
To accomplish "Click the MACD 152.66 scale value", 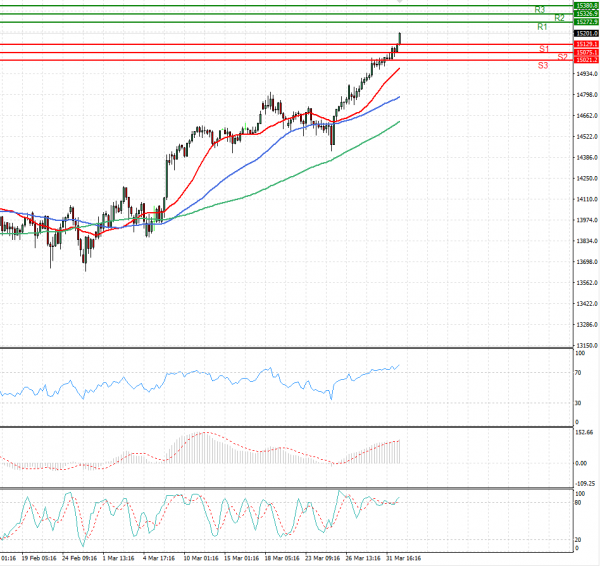I will click(584, 432).
